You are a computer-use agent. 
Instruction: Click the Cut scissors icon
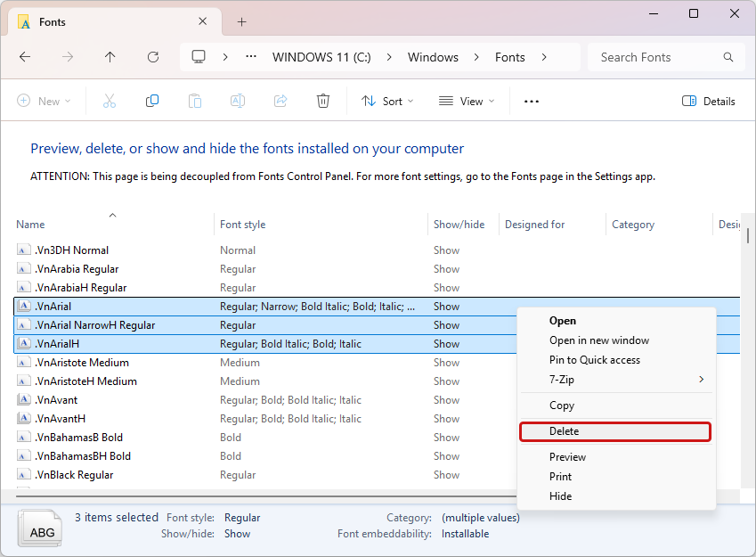click(x=110, y=101)
